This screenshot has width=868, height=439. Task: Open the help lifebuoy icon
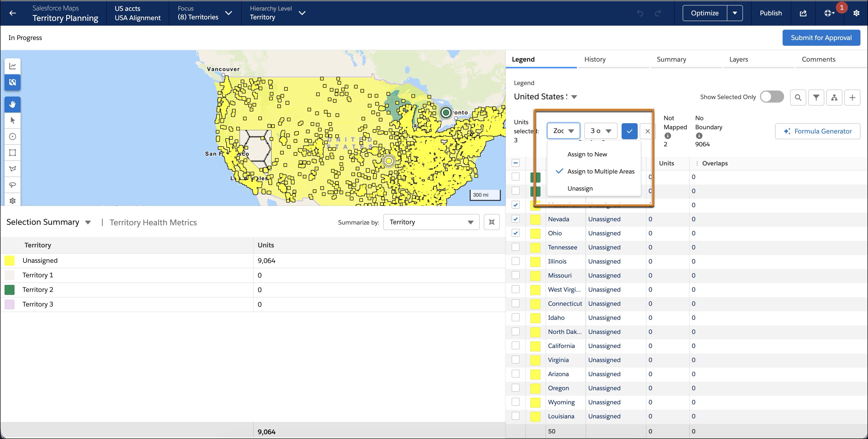829,13
